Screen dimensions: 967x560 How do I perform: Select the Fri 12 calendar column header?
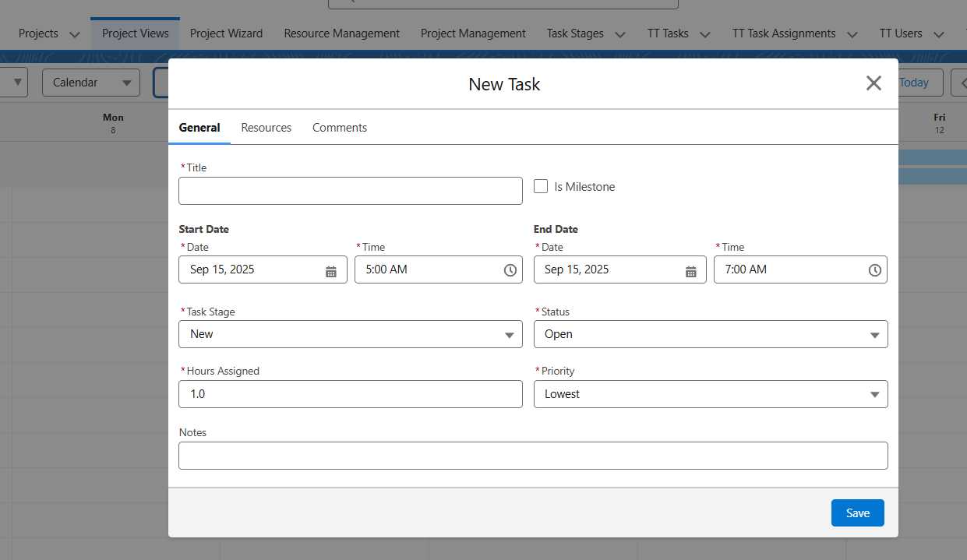(x=940, y=123)
